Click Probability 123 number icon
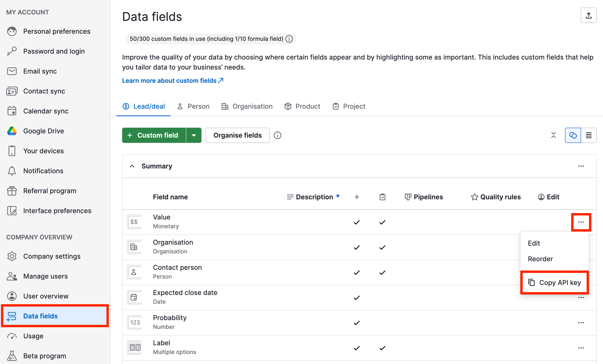The width and height of the screenshot is (603, 364). [x=134, y=323]
